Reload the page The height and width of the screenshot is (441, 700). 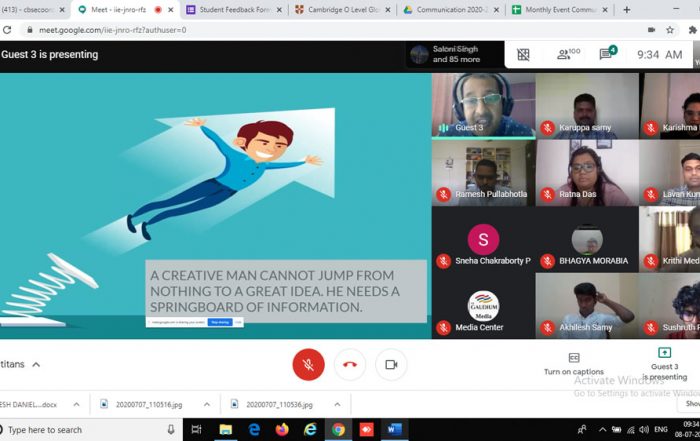[x=7, y=30]
